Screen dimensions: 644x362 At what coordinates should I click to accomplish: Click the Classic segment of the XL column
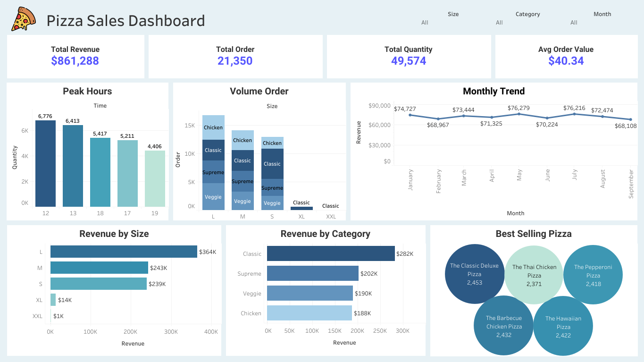[301, 209]
